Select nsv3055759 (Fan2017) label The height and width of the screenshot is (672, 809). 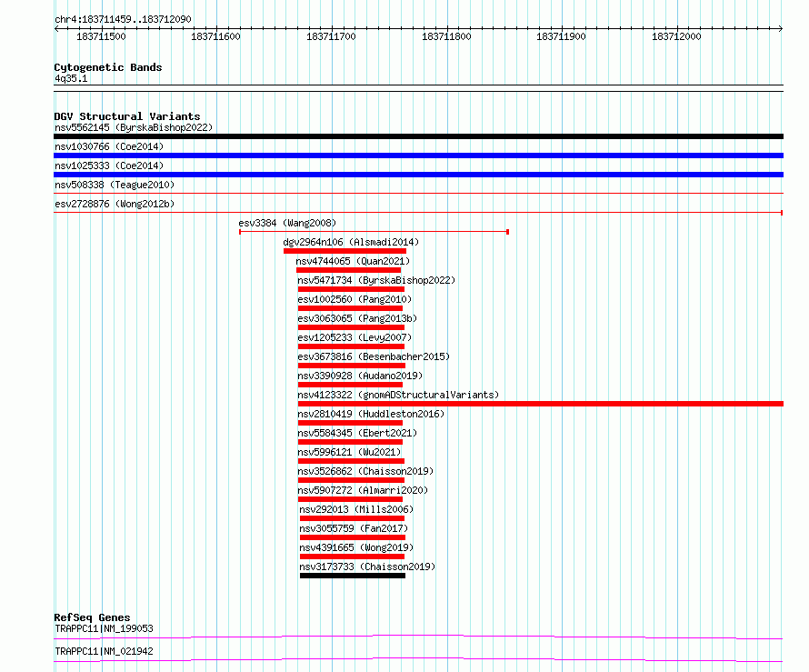pyautogui.click(x=354, y=528)
